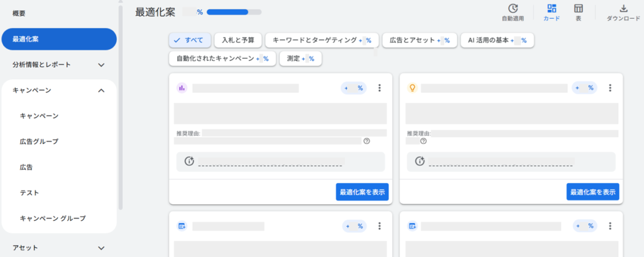Open 概要 in the sidebar
The width and height of the screenshot is (644, 257).
tap(19, 13)
